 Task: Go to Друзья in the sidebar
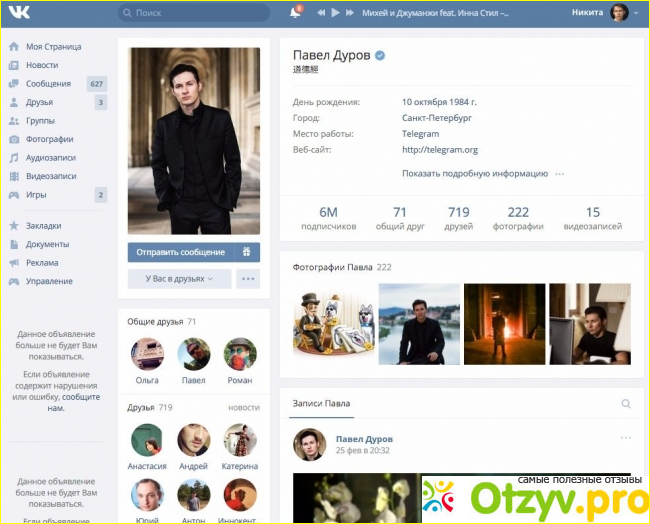(x=40, y=102)
